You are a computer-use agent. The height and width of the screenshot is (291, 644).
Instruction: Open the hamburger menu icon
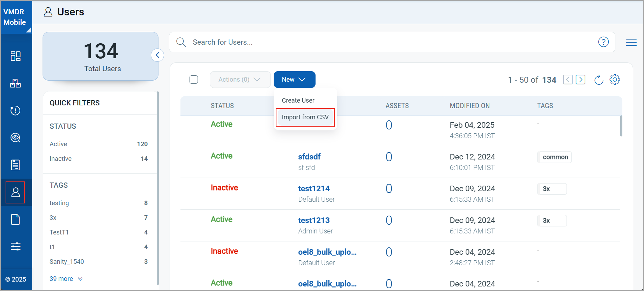pyautogui.click(x=631, y=42)
